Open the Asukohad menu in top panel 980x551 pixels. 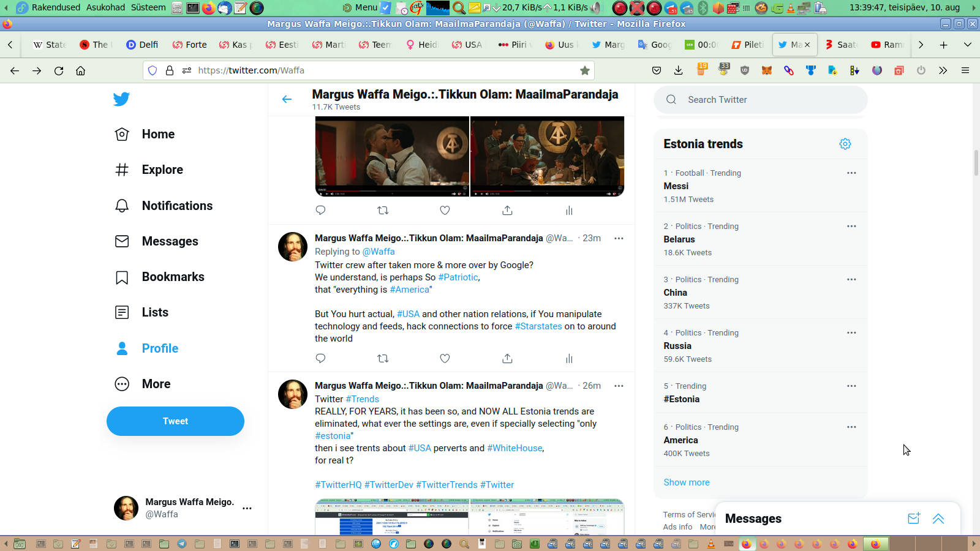(105, 7)
